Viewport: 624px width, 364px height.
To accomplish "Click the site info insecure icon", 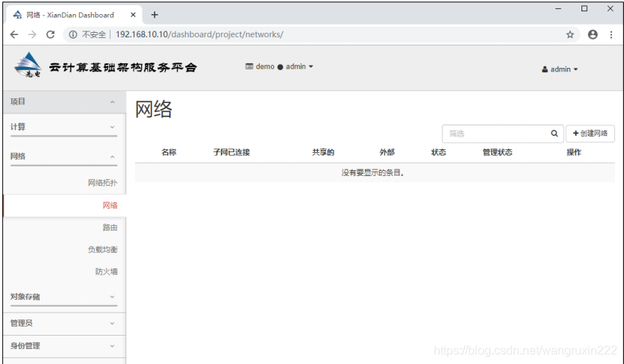I will pos(73,34).
